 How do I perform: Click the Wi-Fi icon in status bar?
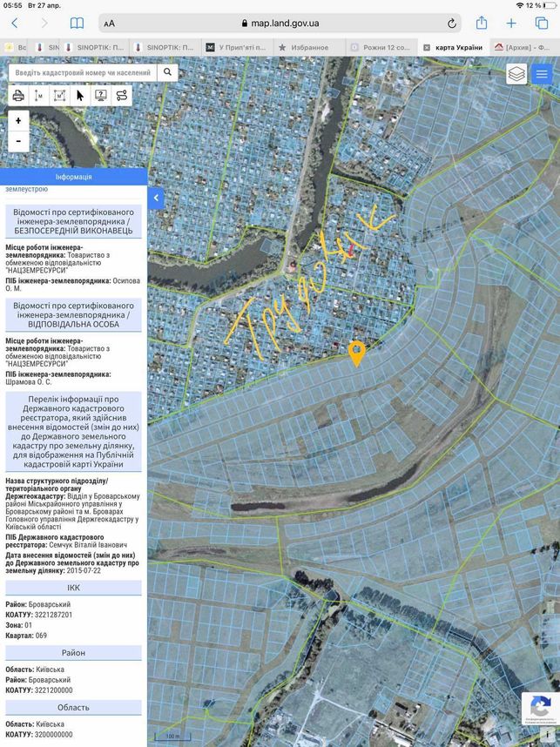(519, 5)
